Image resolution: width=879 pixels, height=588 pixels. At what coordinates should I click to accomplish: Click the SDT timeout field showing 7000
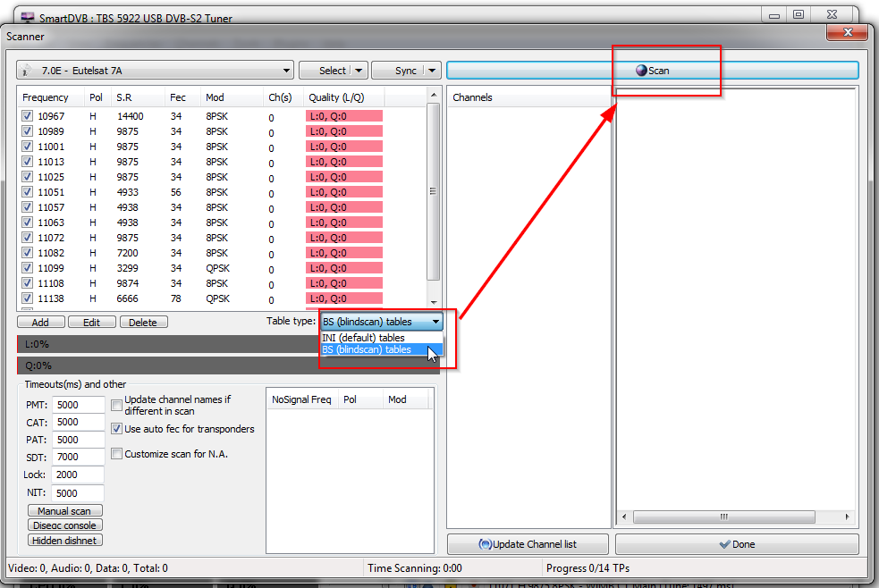tap(79, 457)
